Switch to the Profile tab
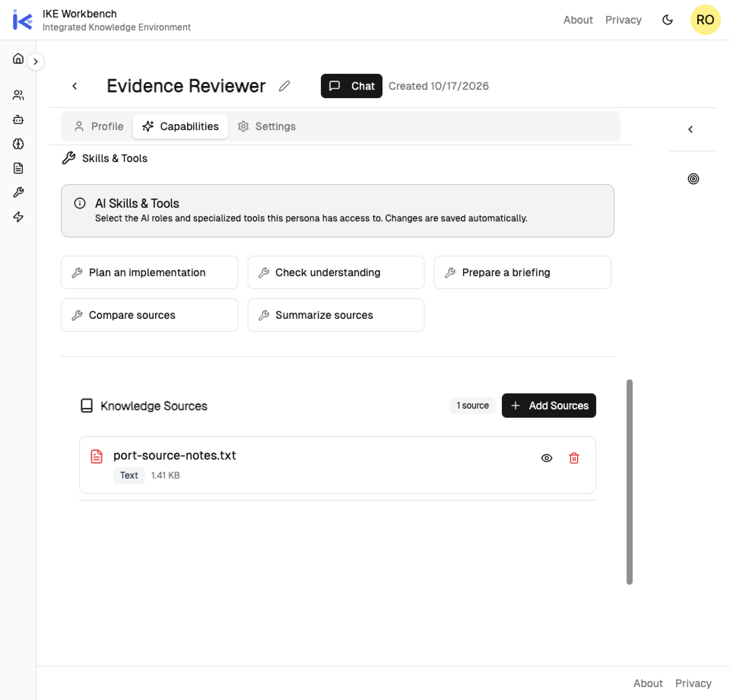The height and width of the screenshot is (700, 730). tap(99, 126)
